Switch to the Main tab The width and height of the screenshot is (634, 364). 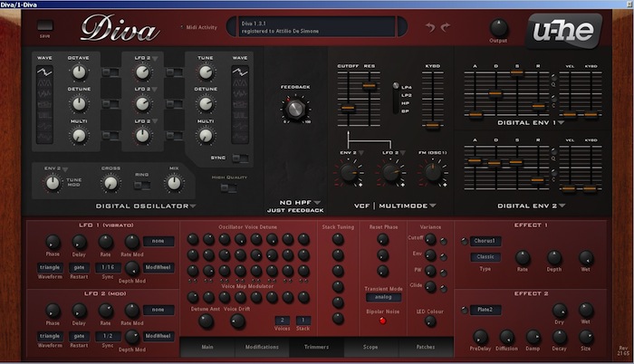[x=207, y=347]
